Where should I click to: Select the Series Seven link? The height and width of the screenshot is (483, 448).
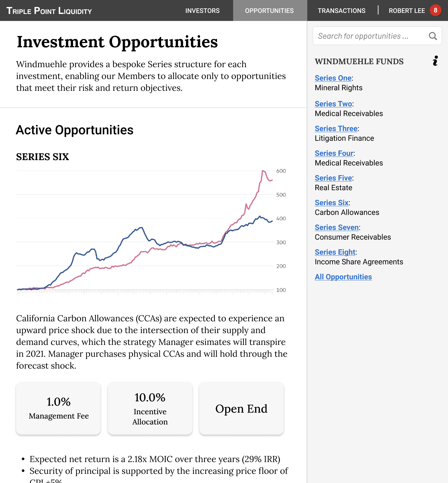[337, 227]
